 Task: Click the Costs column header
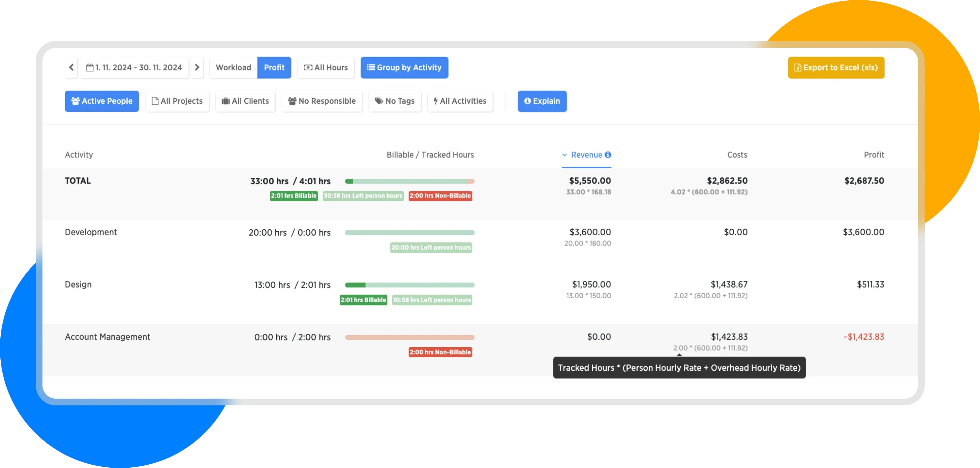(x=737, y=155)
